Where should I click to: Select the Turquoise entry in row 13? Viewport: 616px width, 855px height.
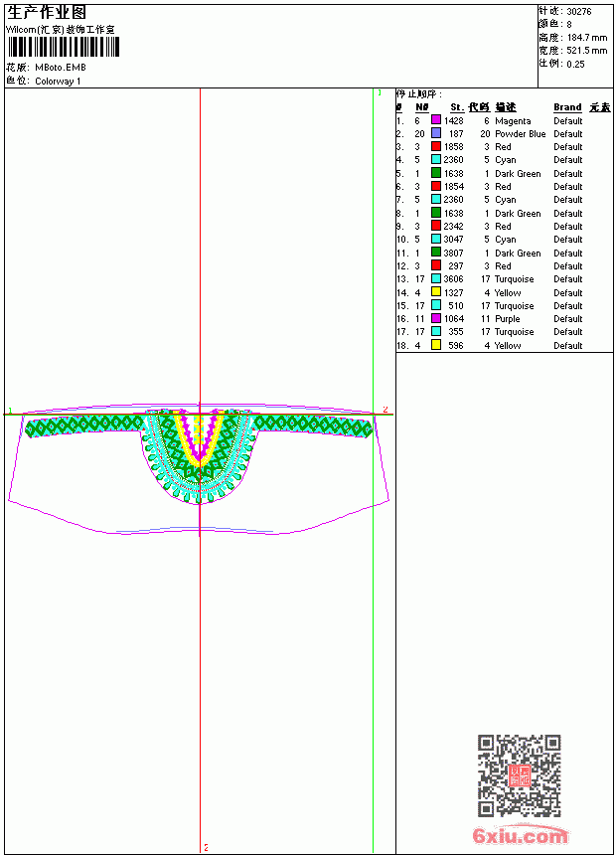(x=514, y=279)
